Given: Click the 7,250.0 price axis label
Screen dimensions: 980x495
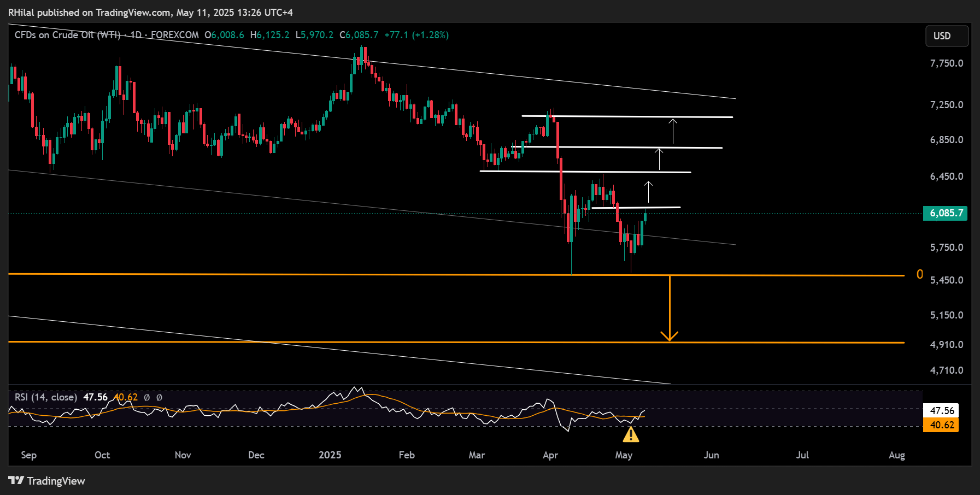Looking at the screenshot, I should pos(946,105).
